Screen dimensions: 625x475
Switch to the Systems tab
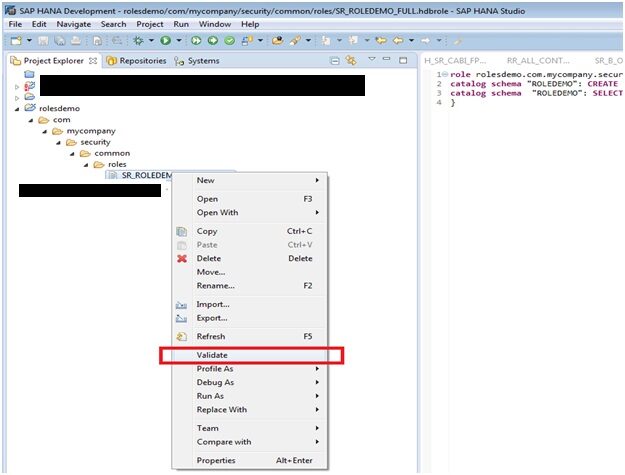click(198, 61)
